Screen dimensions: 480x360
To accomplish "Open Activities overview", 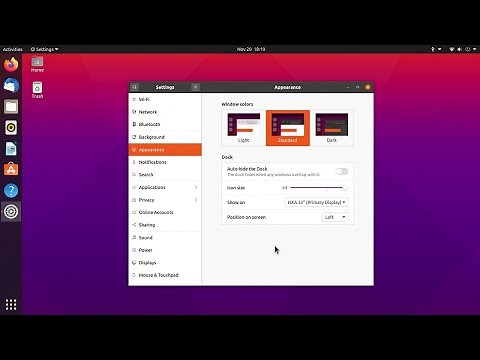I will 13,49.
